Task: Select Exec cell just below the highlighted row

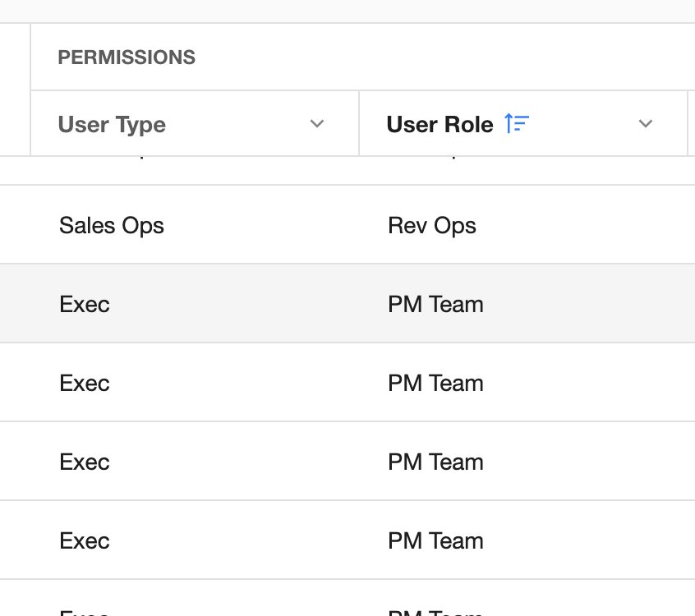Action: [x=85, y=384]
